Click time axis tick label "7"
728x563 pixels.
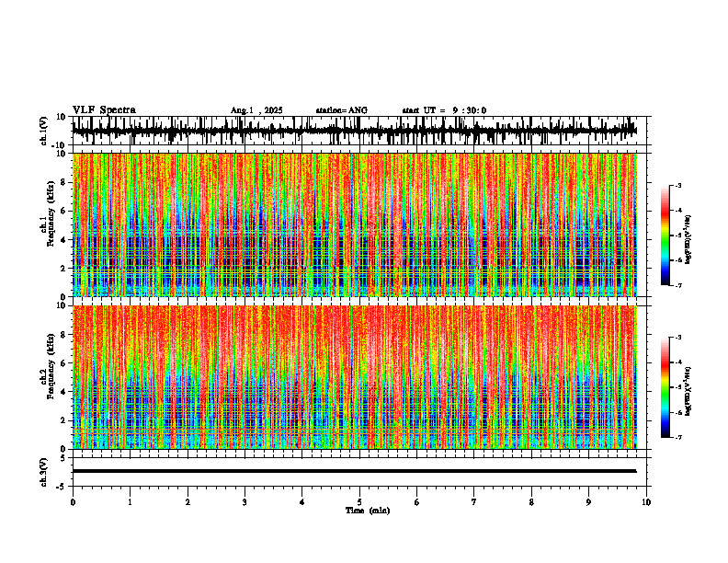coord(474,502)
